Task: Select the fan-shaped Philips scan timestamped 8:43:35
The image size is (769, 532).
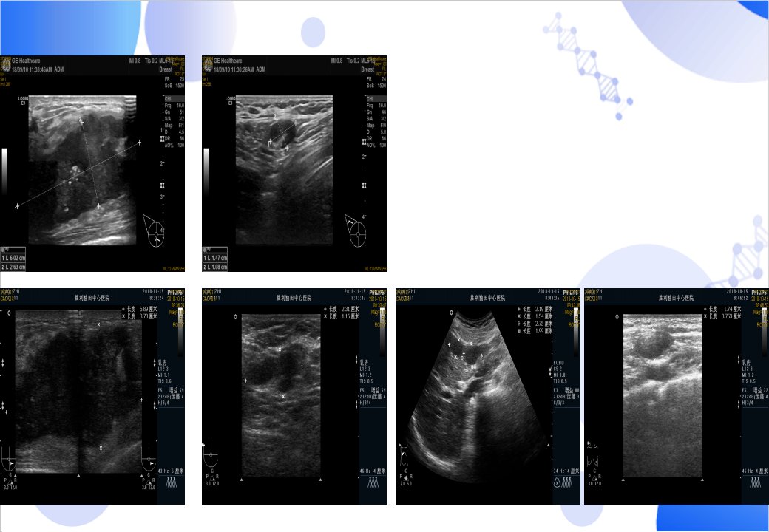Action: [x=488, y=396]
